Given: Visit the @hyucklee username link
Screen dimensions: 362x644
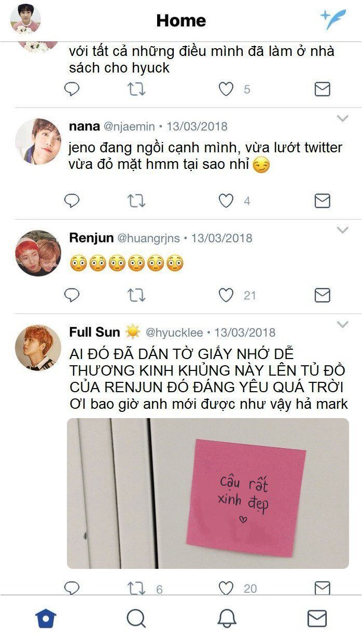Looking at the screenshot, I should 174,333.
